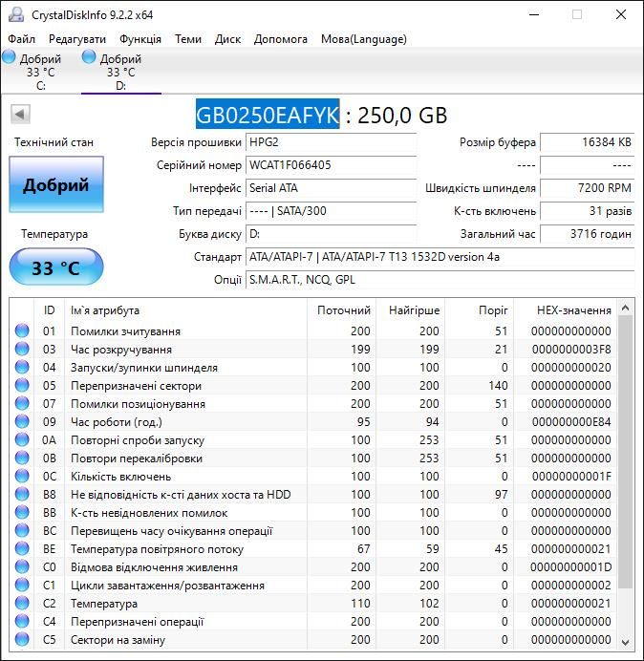The height and width of the screenshot is (661, 644).
Task: Open the Мова(Language) menu
Action: tap(364, 39)
